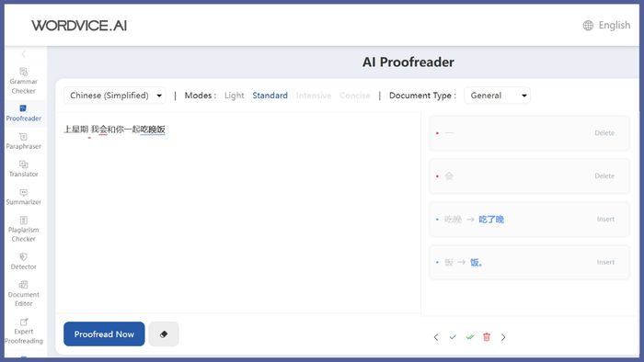
Task: Open the Expert Proofreading icon
Action: tap(24, 322)
